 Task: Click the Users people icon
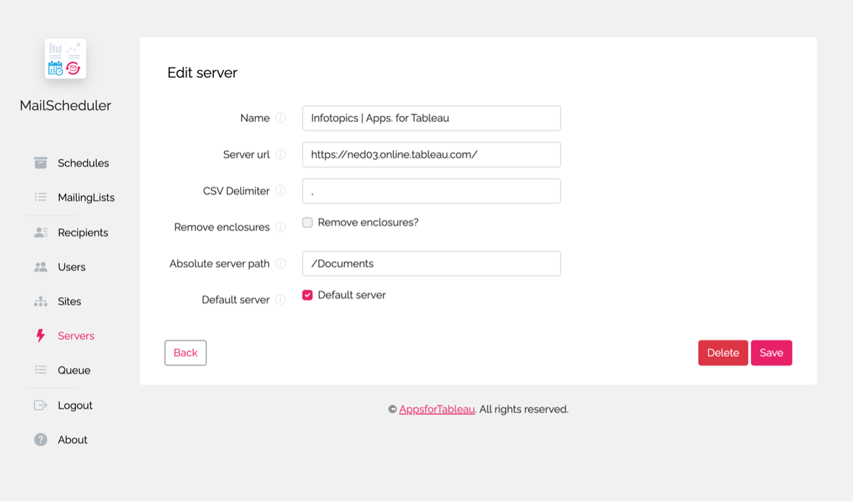(x=41, y=267)
